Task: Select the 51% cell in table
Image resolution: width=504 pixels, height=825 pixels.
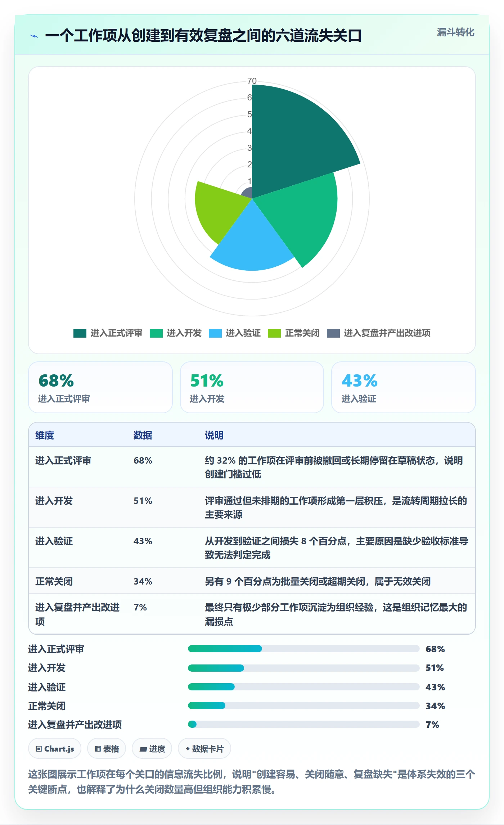Action: tap(143, 501)
